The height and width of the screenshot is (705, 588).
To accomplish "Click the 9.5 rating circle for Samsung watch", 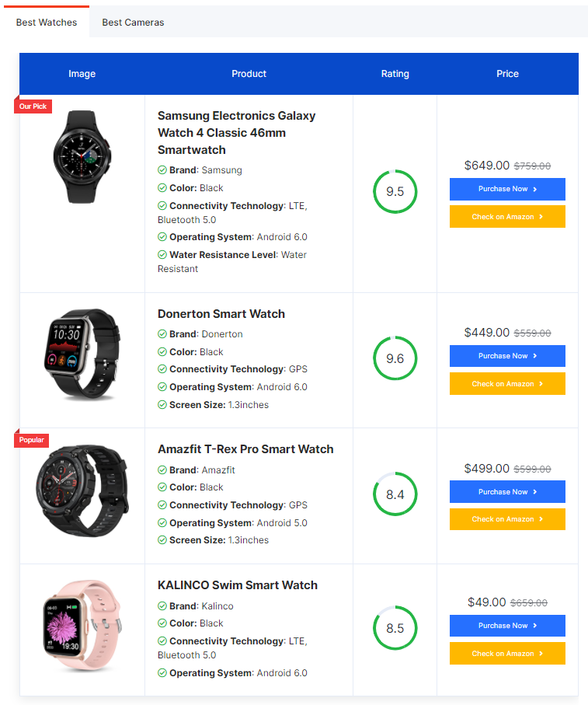I will pos(395,191).
